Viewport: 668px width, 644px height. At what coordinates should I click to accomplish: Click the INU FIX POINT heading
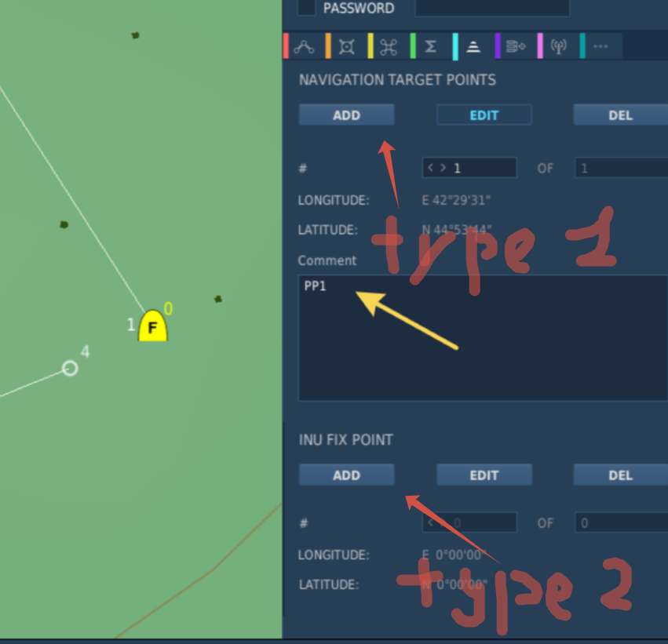tap(345, 440)
